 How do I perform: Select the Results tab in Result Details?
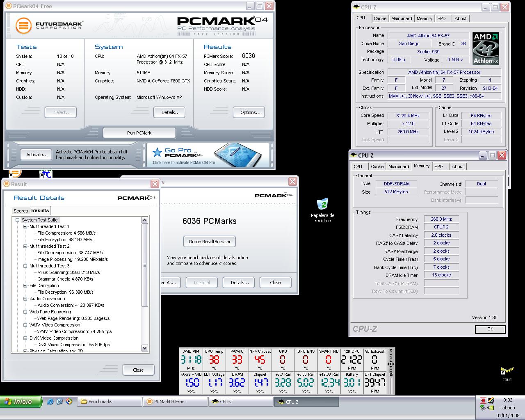(40, 210)
